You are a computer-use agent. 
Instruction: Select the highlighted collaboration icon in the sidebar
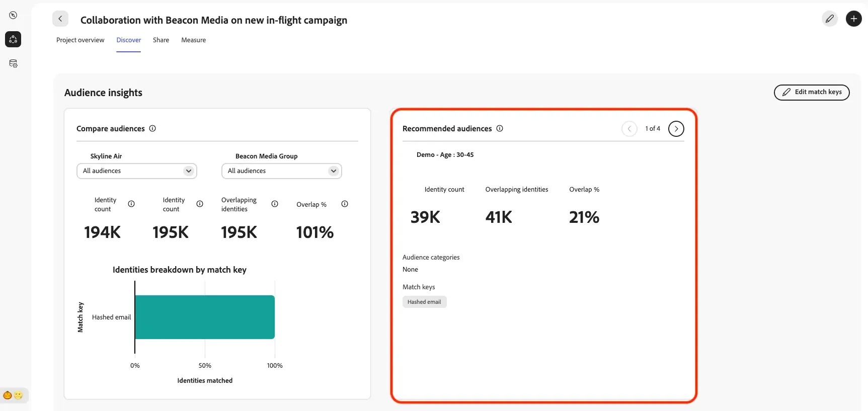click(13, 39)
